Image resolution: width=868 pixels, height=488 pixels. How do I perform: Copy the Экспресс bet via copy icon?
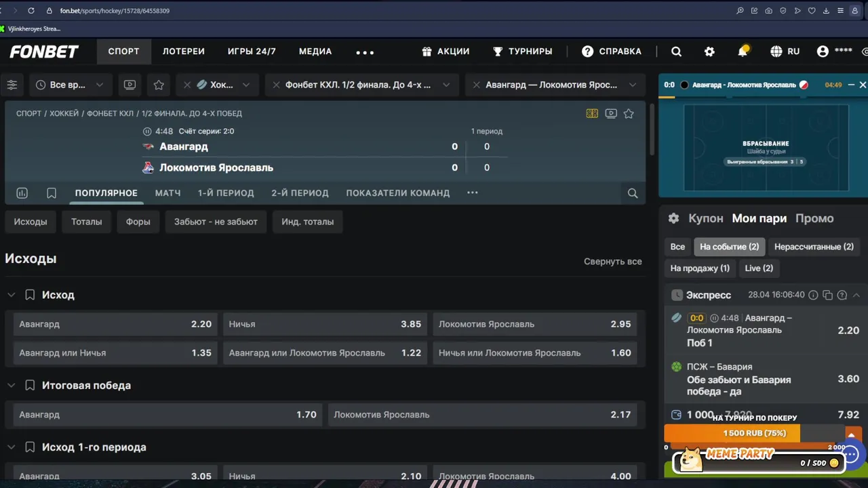tap(827, 295)
